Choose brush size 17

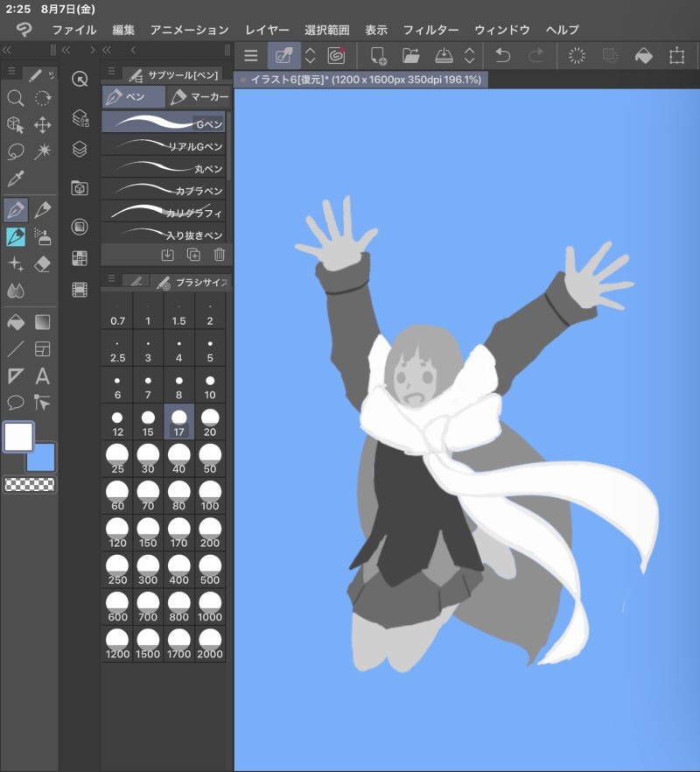click(x=179, y=422)
